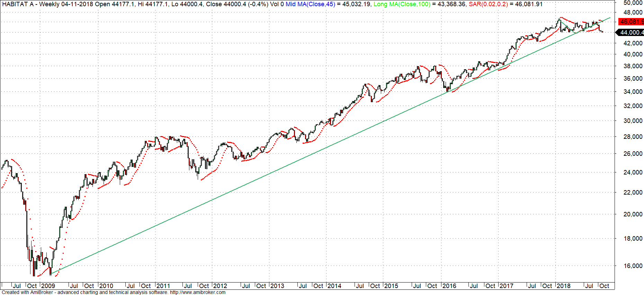The image size is (644, 295).
Task: Click the 18,000 price axis label
Action: coord(633,239)
